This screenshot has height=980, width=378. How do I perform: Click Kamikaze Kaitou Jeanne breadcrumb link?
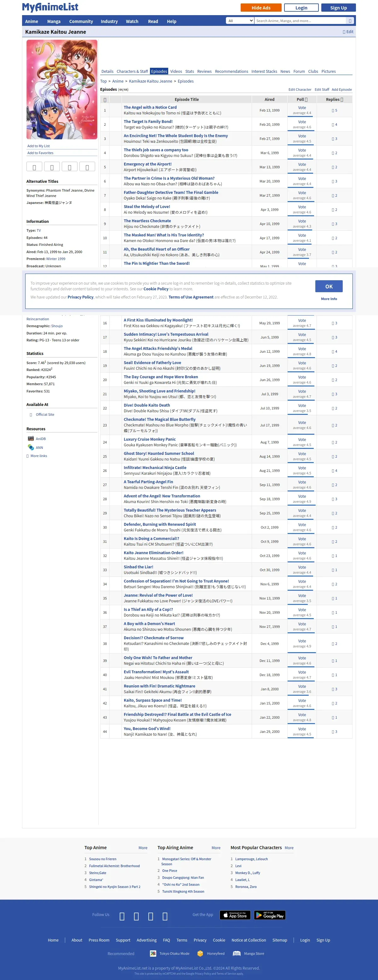point(151,81)
